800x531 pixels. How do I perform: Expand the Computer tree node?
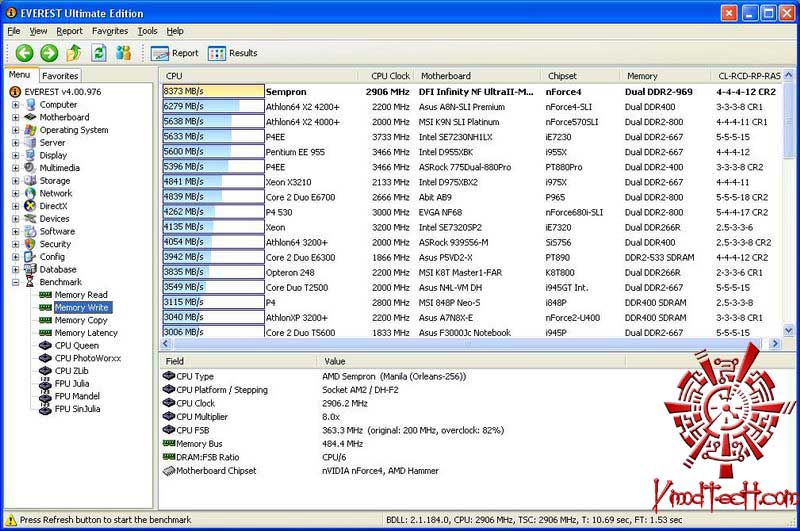pyautogui.click(x=15, y=105)
